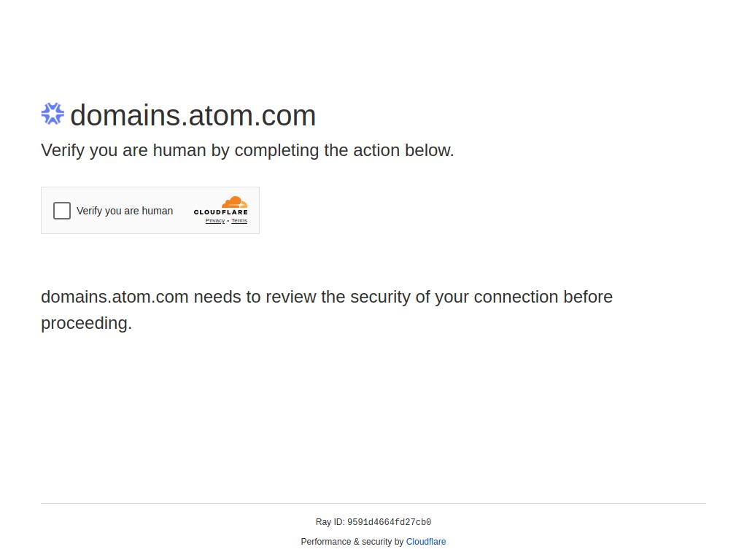
Task: Click the 'Verify you are human' label text
Action: (125, 211)
